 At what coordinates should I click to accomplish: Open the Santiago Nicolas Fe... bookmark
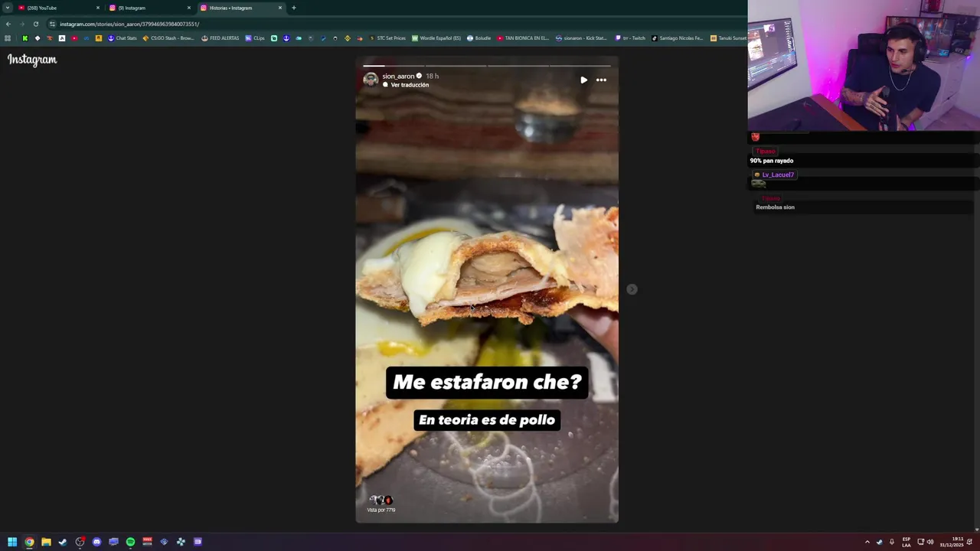point(678,38)
